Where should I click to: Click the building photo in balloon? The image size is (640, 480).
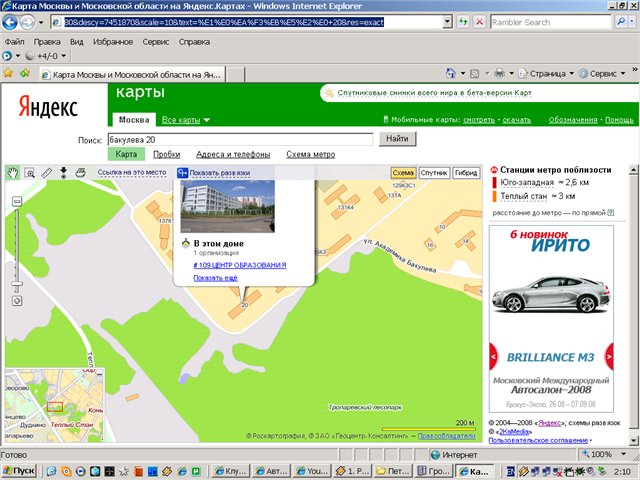coord(228,206)
